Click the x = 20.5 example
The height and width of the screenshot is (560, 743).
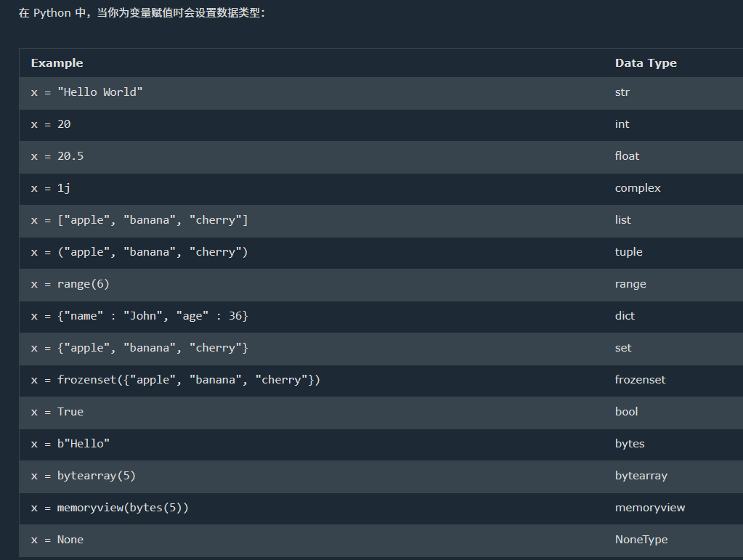[57, 156]
